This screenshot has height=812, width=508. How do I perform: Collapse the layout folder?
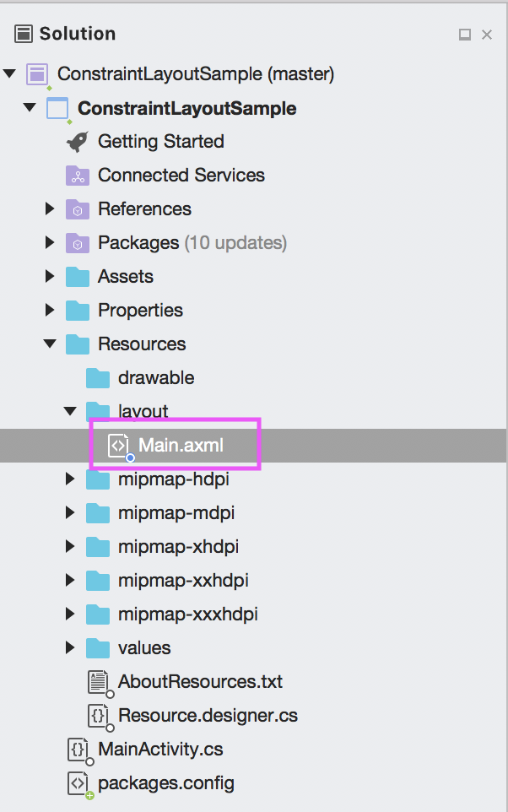point(71,412)
